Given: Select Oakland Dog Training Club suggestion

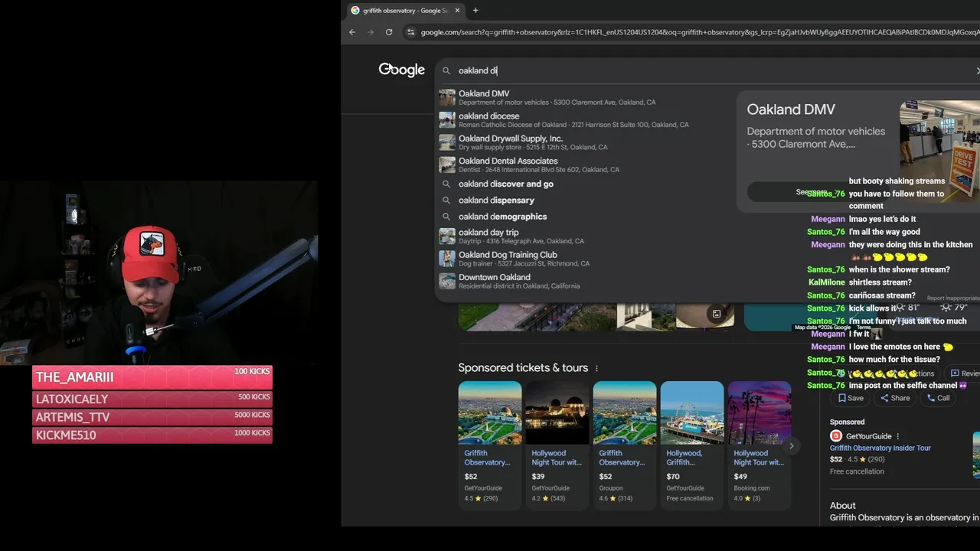Looking at the screenshot, I should pyautogui.click(x=585, y=259).
